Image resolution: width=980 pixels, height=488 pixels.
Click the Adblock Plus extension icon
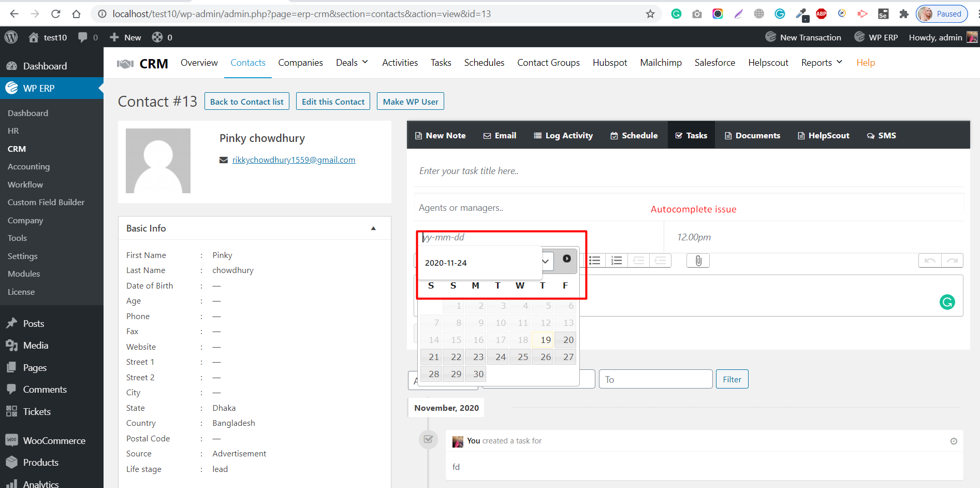click(821, 14)
